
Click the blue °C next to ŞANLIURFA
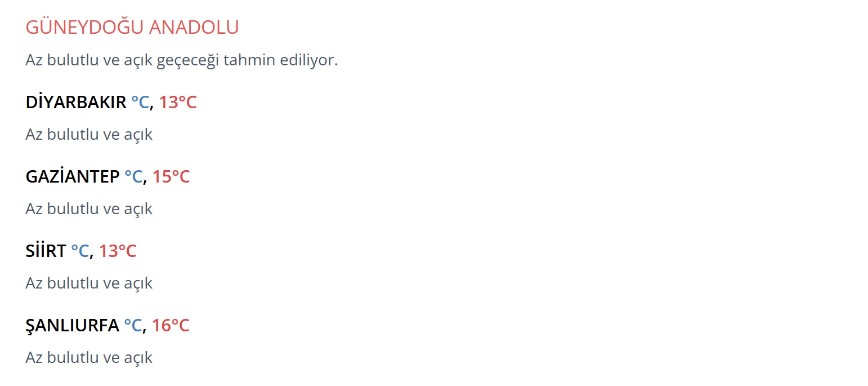pyautogui.click(x=133, y=326)
